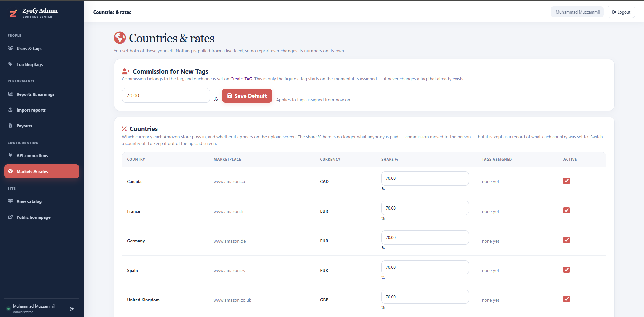Open Users & tags page
The image size is (644, 317).
coord(42,49)
